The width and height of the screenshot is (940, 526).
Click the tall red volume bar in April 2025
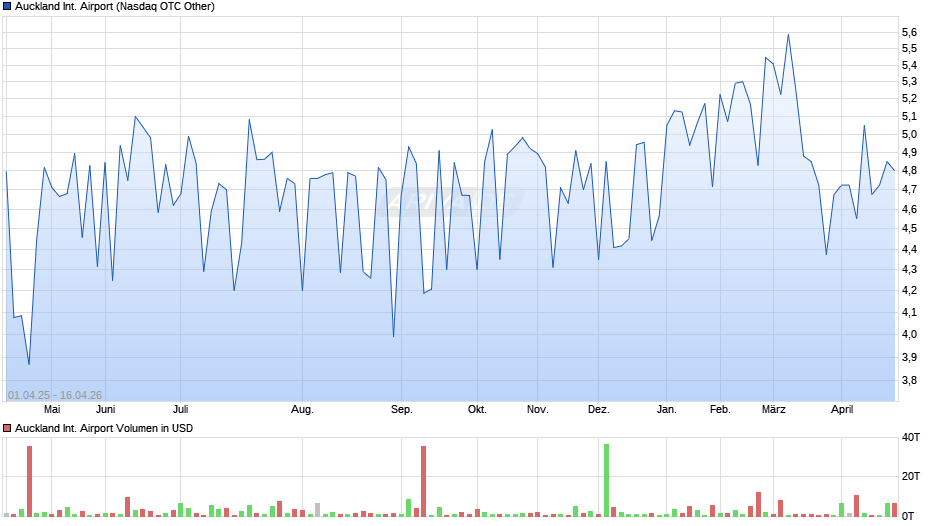click(29, 481)
